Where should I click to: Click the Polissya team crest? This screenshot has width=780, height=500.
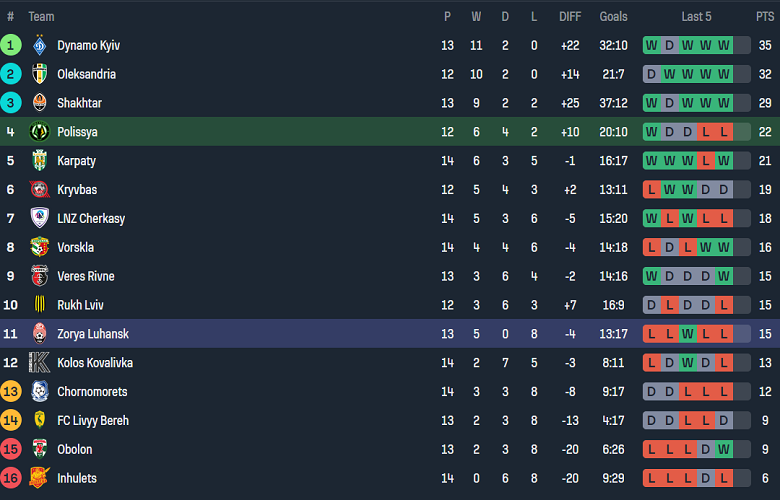click(40, 132)
